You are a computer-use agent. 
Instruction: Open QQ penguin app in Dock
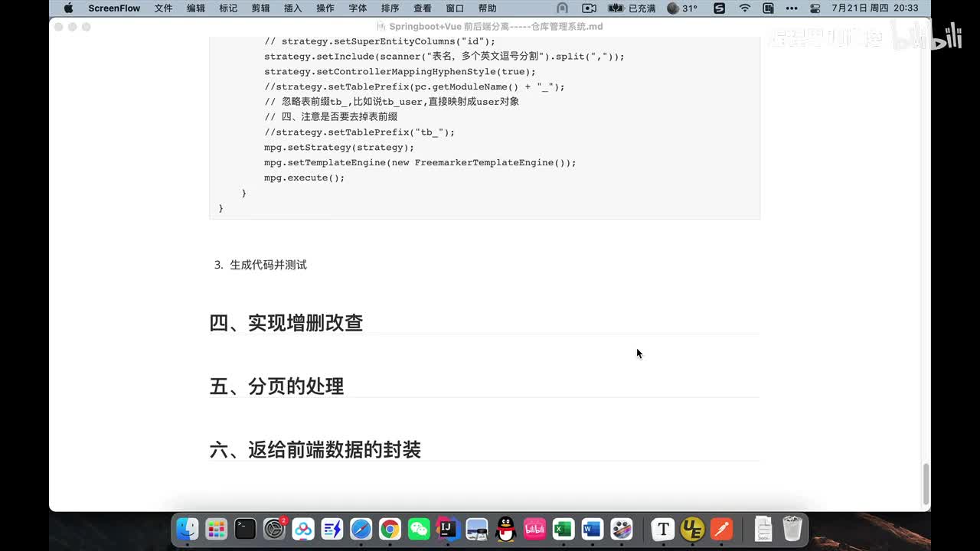coord(506,529)
